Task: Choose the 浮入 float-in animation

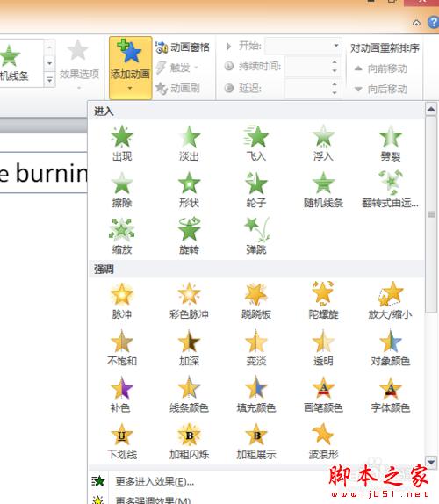Action: 323,143
